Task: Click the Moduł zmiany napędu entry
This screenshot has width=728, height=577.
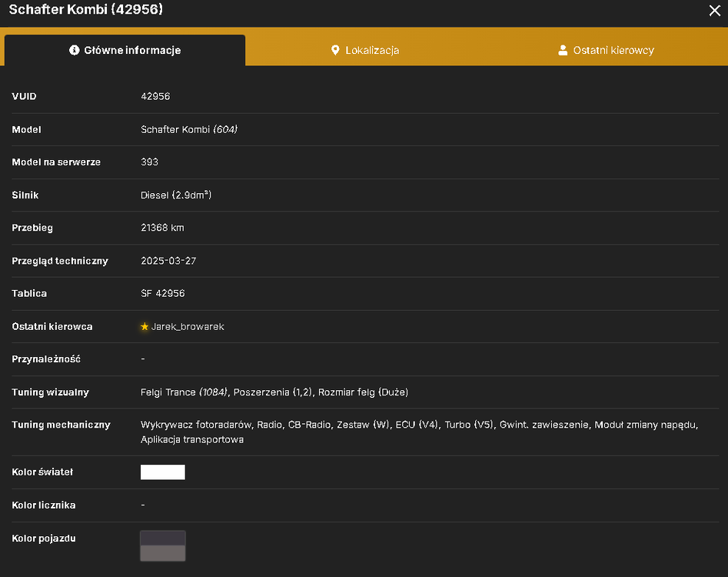Action: (x=646, y=425)
